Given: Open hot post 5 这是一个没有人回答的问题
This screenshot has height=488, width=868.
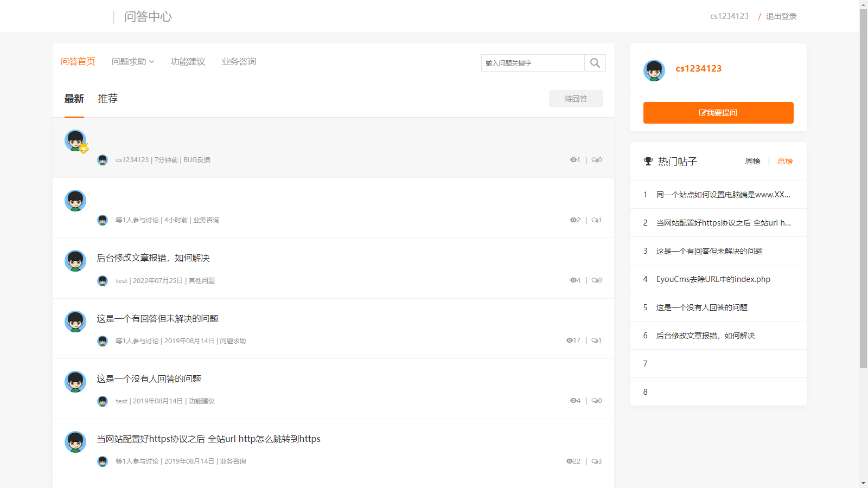Looking at the screenshot, I should [x=702, y=307].
